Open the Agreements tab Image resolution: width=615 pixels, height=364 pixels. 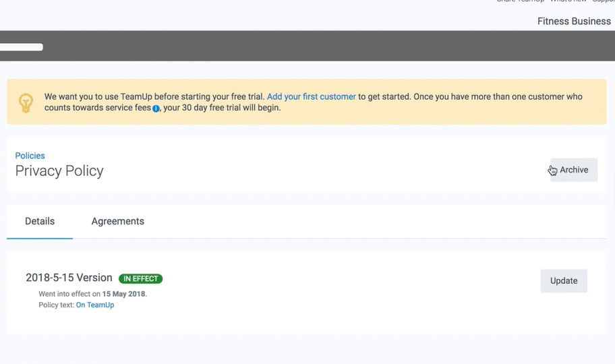pos(117,221)
